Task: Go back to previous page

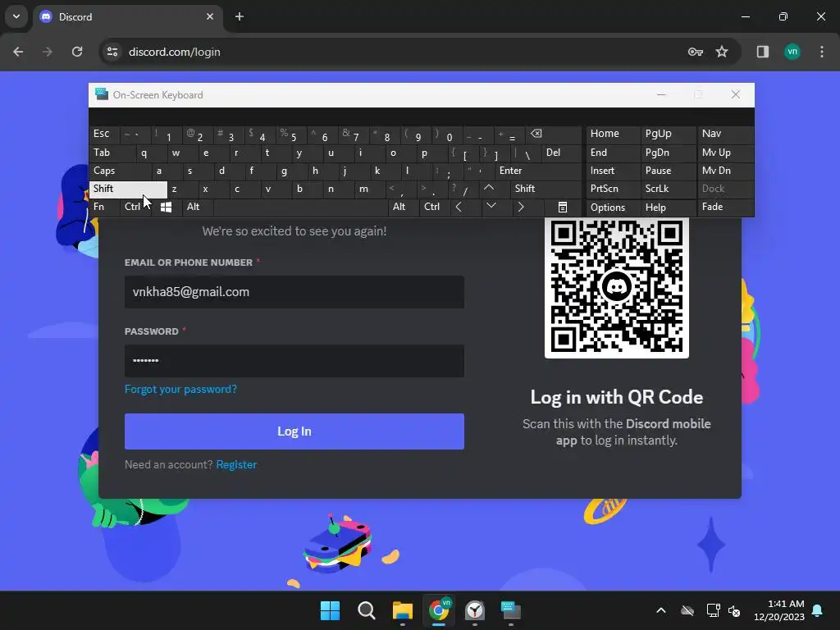Action: [18, 52]
